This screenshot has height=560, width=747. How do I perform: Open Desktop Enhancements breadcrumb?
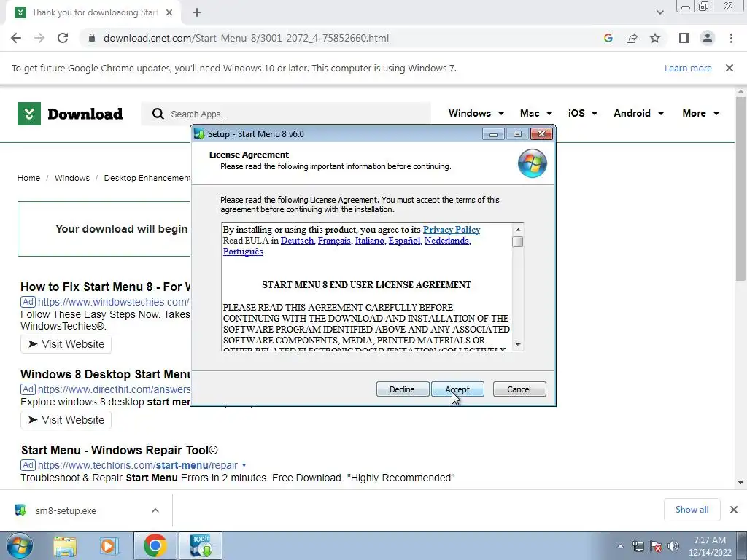coord(147,178)
